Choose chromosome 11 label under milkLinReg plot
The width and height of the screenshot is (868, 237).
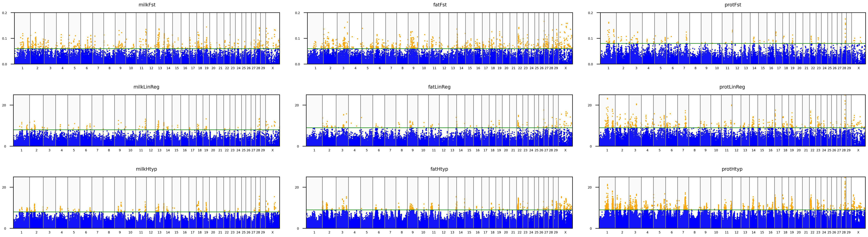[141, 150]
